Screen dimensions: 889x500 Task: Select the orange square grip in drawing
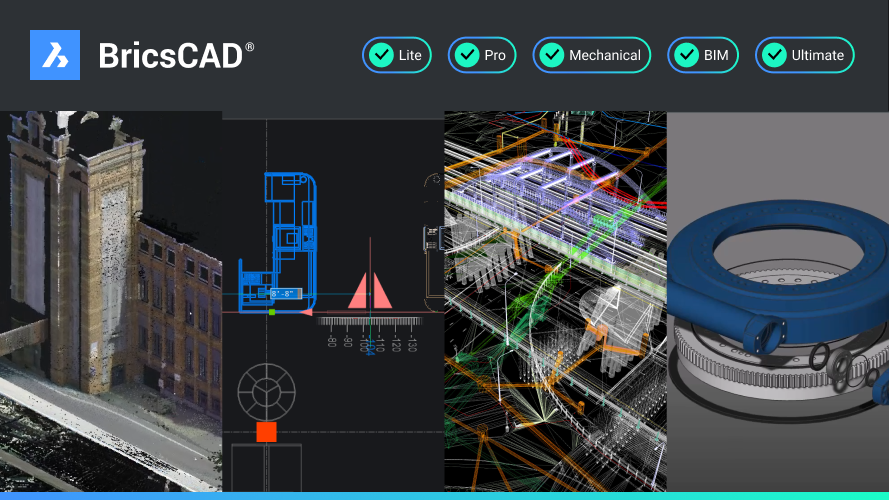pyautogui.click(x=266, y=431)
